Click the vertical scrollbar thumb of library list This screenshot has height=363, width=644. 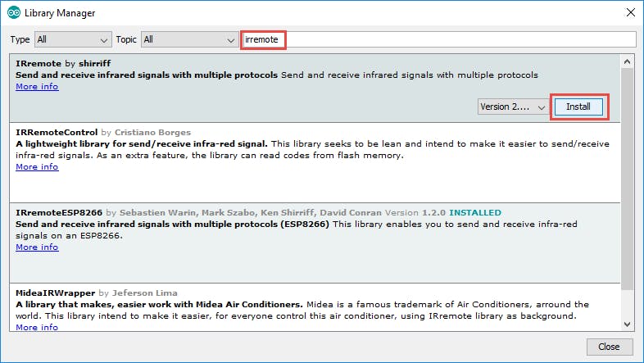point(627,179)
